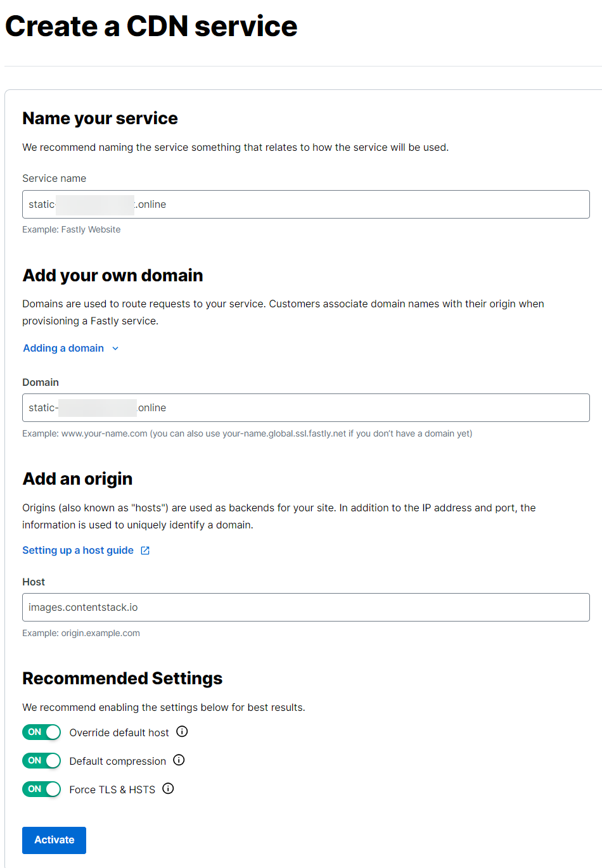Expand the chevron next to Adding a domain
602x868 pixels.
(x=115, y=348)
